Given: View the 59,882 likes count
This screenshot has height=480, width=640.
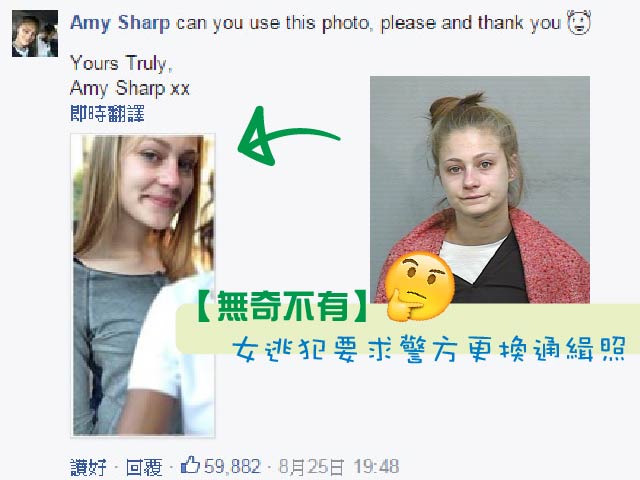Looking at the screenshot, I should coord(232,466).
